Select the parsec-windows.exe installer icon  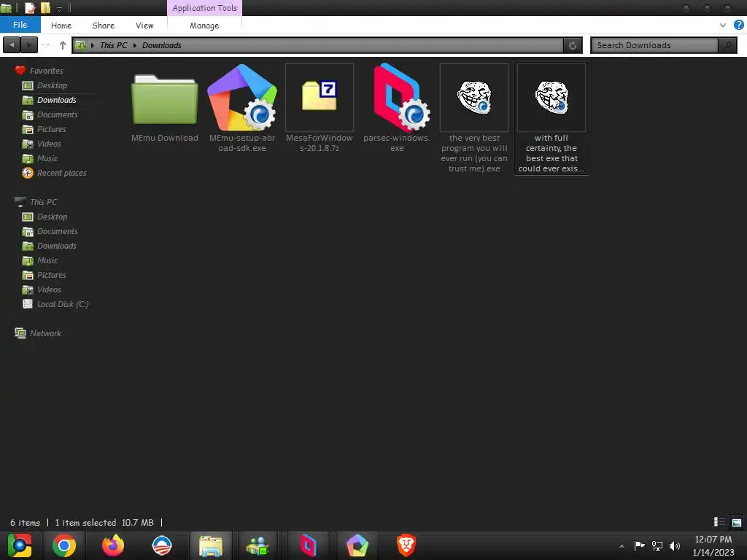401,98
